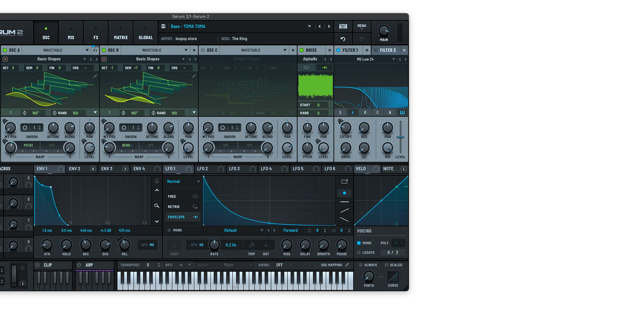Expand OSC A extra options arrow
Screen dimensions: 644x309
click(x=95, y=113)
